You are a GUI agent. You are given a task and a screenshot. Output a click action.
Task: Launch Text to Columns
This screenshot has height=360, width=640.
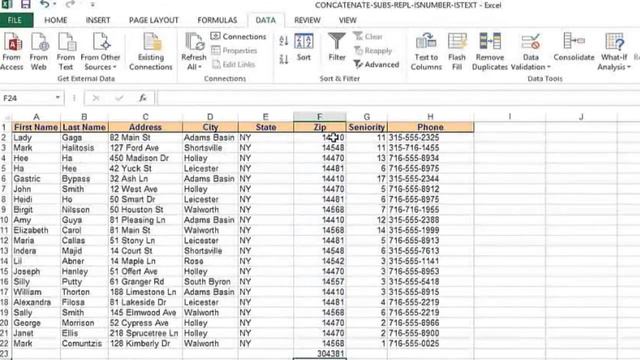pos(426,52)
